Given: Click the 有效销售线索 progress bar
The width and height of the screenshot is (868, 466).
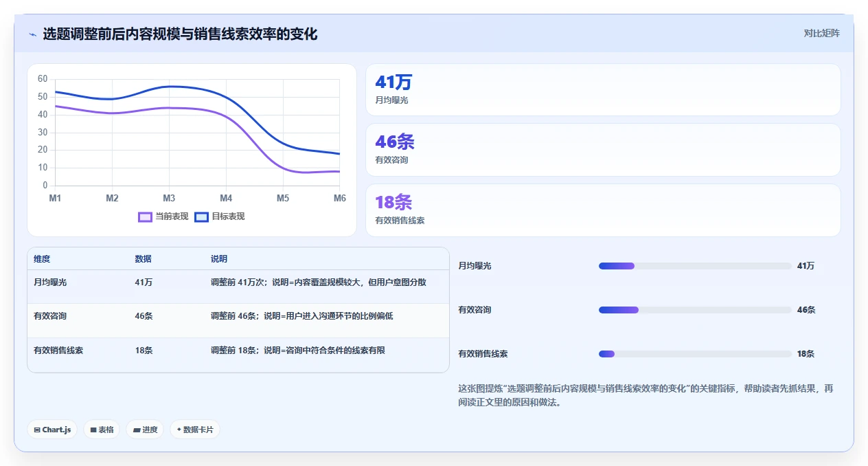Looking at the screenshot, I should pos(695,354).
